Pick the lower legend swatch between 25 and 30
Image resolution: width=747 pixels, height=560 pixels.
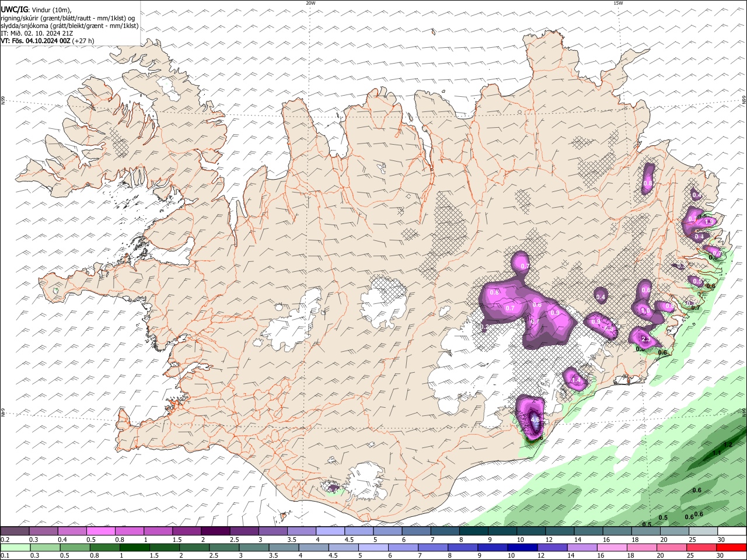click(702, 548)
